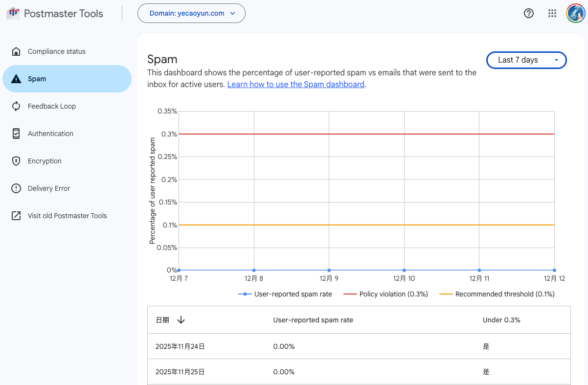Click the Delivery Error alert icon
588x385 pixels.
pos(16,188)
